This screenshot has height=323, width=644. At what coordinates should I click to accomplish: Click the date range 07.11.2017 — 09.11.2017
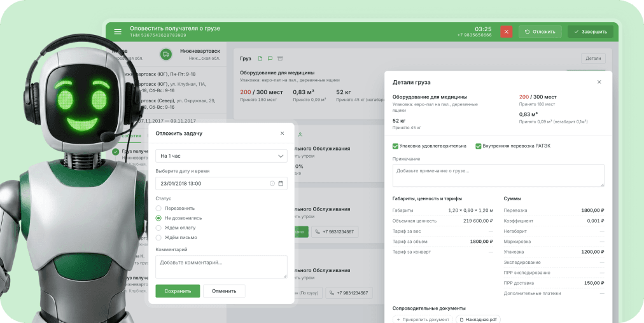pos(167,121)
